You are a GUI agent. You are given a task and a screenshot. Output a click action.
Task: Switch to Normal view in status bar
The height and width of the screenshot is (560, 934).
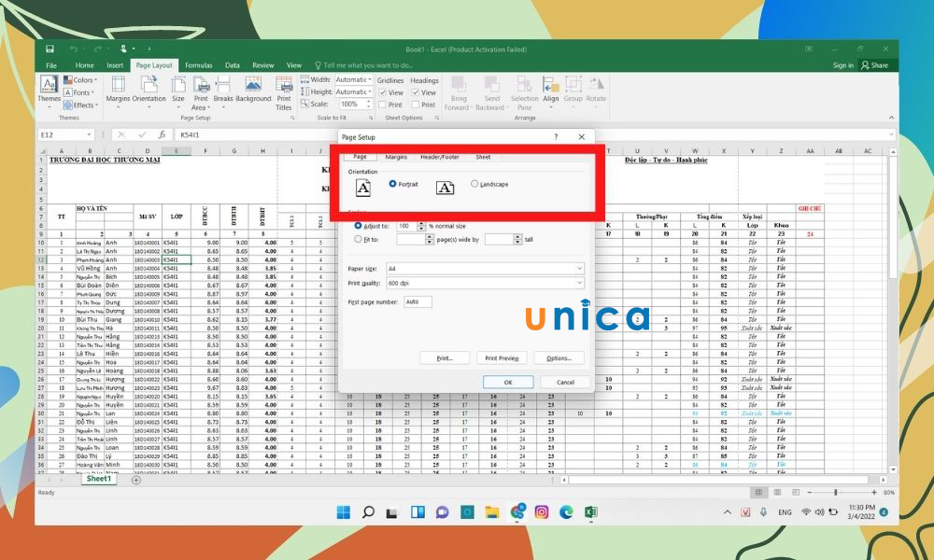point(758,492)
